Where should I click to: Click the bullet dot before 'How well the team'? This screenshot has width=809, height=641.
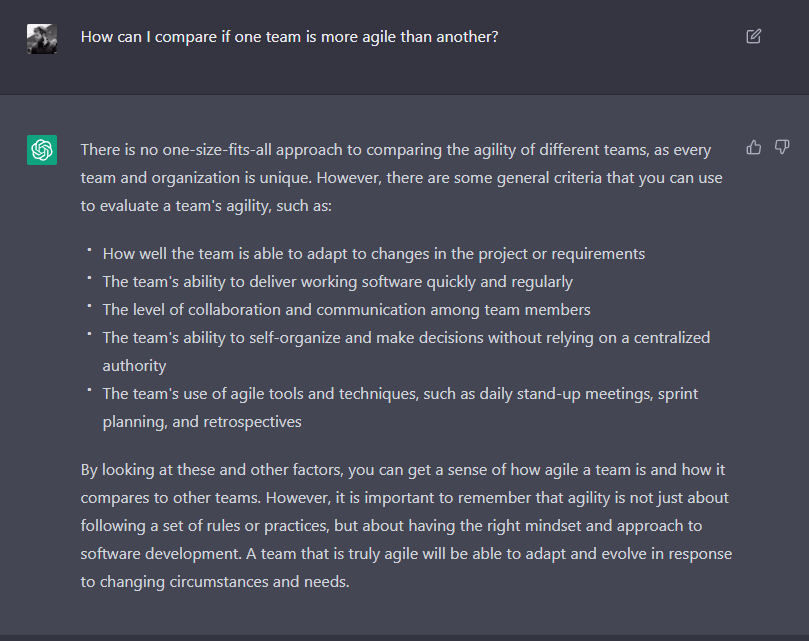[89, 250]
